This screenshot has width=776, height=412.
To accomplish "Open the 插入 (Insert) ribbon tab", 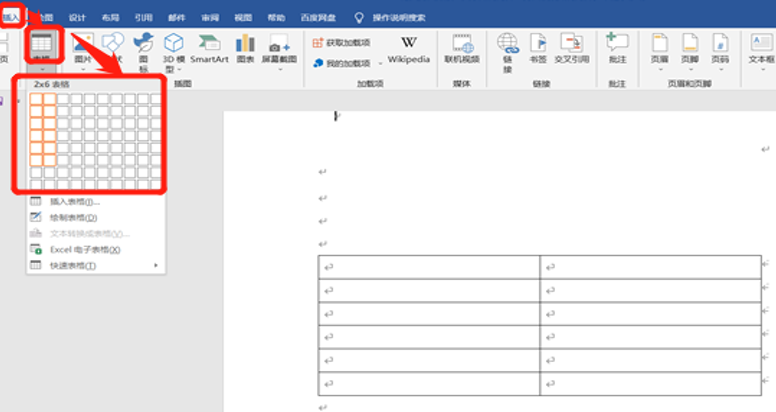I will [x=11, y=17].
